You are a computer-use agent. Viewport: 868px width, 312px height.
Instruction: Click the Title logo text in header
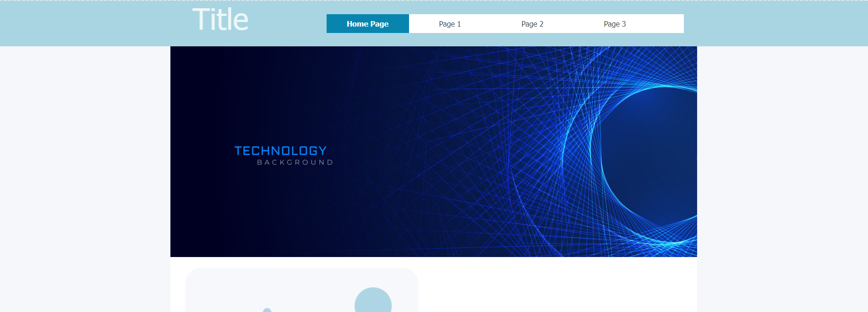tap(220, 20)
